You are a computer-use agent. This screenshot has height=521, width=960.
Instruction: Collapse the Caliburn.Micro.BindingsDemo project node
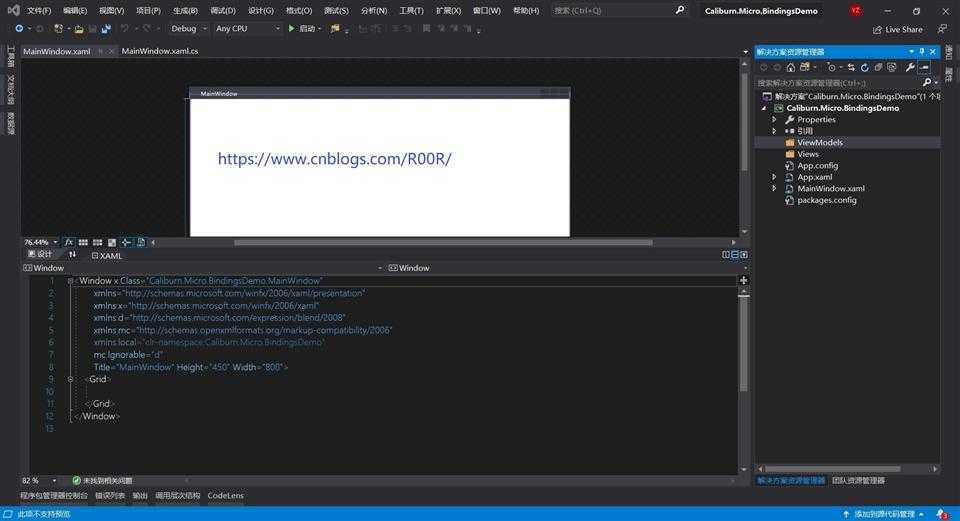[763, 108]
